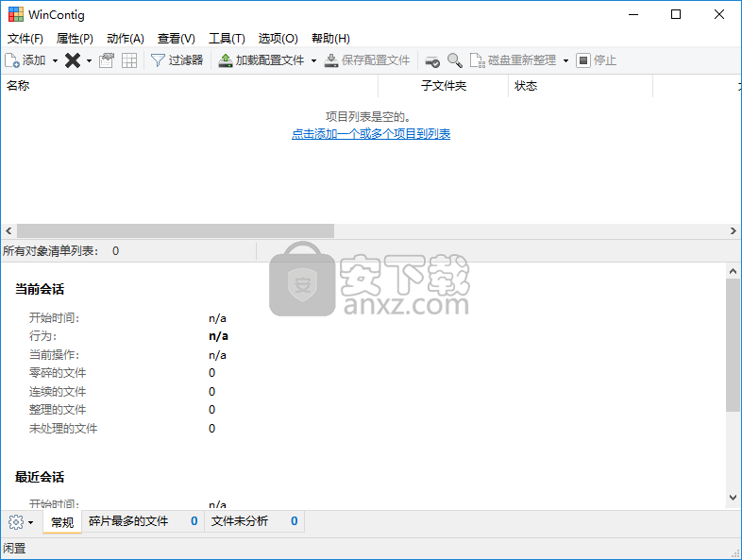Open the 过滤器 filter funnel button
This screenshot has height=560, width=742.
coord(177,60)
